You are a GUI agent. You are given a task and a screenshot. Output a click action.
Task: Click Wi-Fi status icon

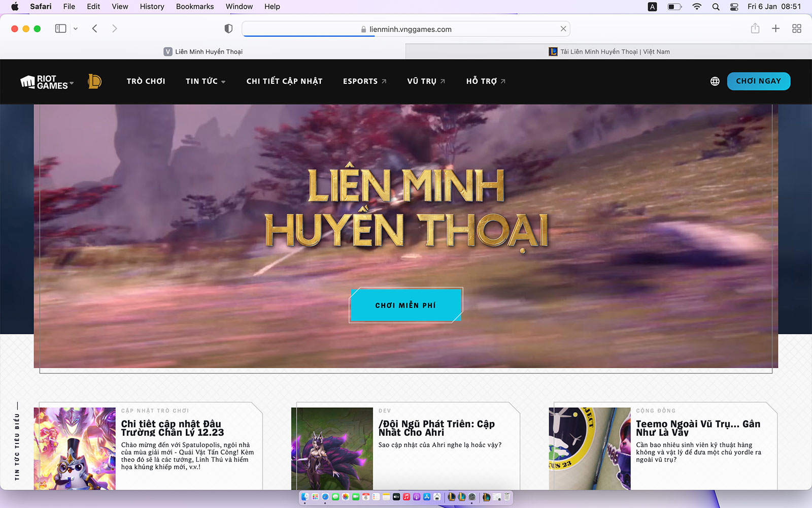(x=697, y=7)
